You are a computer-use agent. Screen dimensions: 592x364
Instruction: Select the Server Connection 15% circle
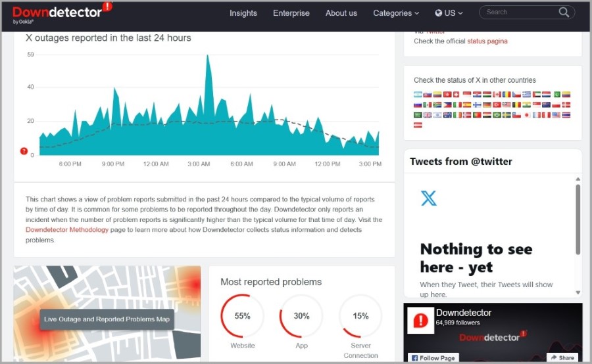360,316
